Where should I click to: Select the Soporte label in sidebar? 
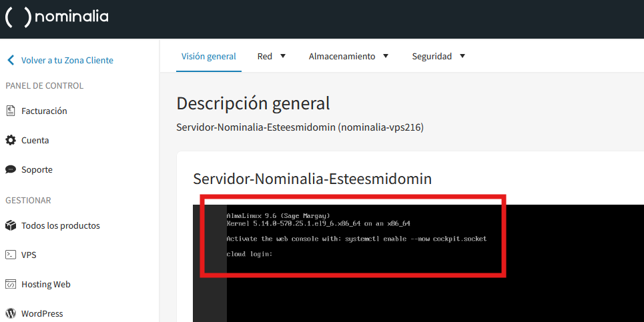coord(37,169)
